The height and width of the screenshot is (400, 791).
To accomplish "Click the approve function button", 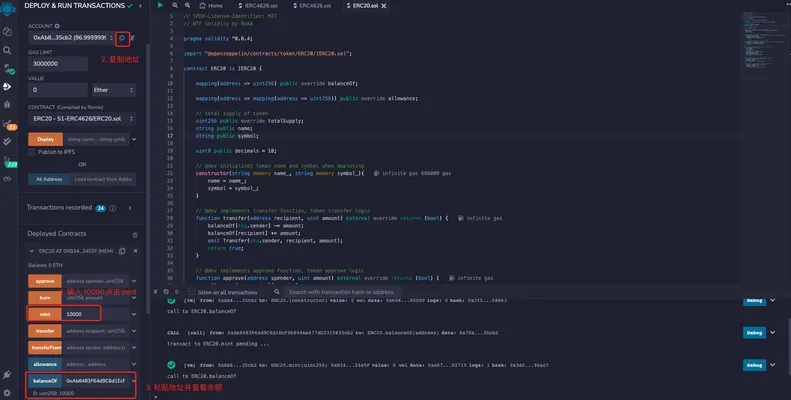I will tap(45, 281).
